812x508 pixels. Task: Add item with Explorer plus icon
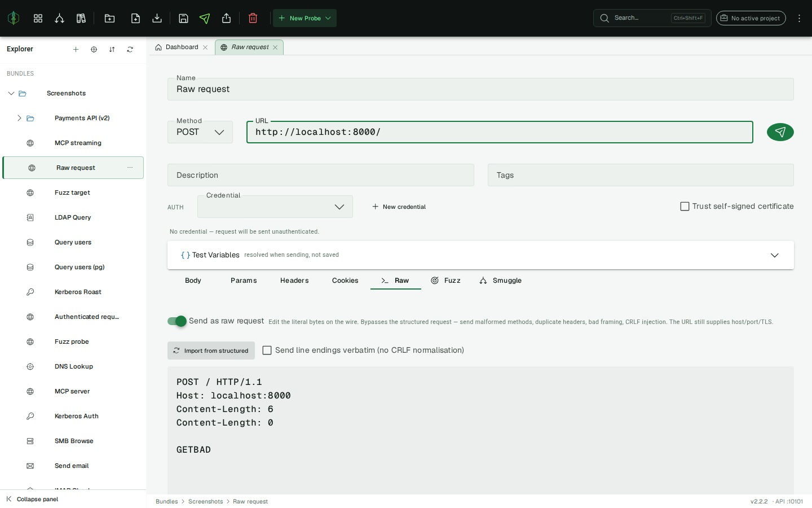point(76,49)
